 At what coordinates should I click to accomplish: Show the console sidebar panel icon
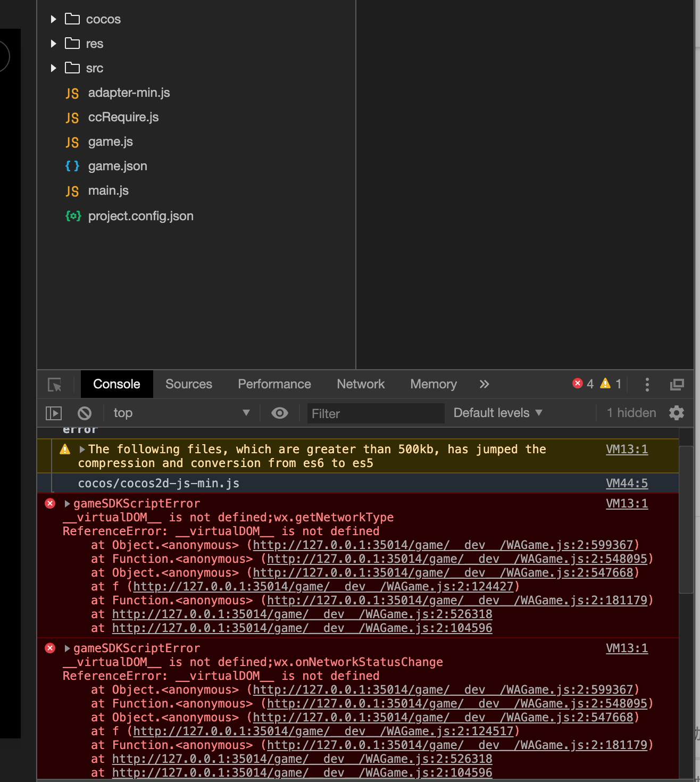click(x=54, y=413)
